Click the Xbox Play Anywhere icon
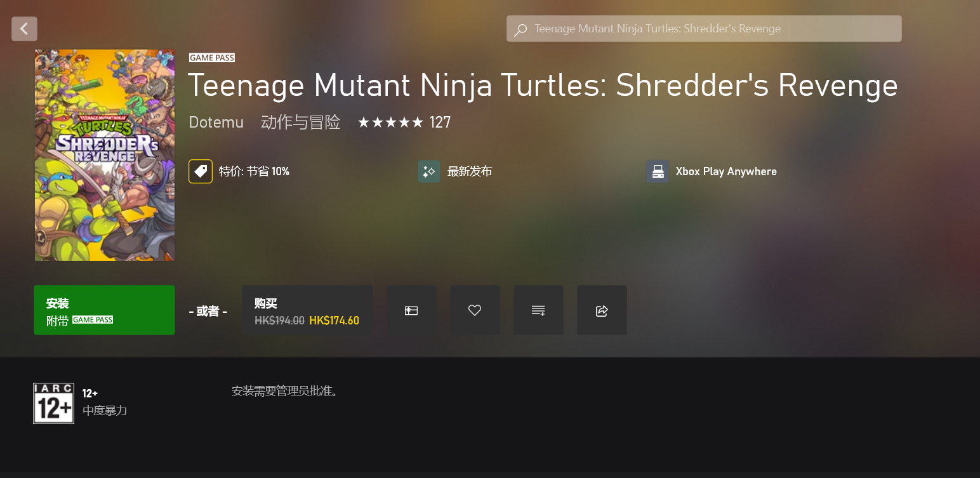The image size is (980, 478). point(658,171)
